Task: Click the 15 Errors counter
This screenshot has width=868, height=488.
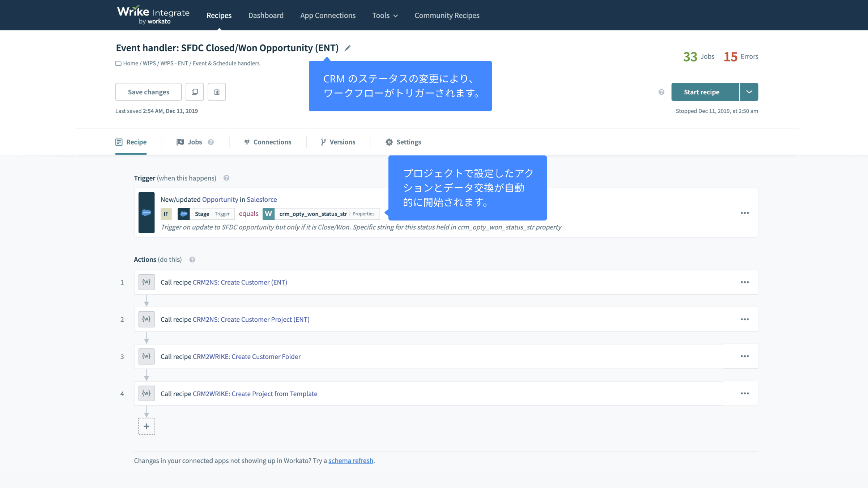Action: (741, 56)
